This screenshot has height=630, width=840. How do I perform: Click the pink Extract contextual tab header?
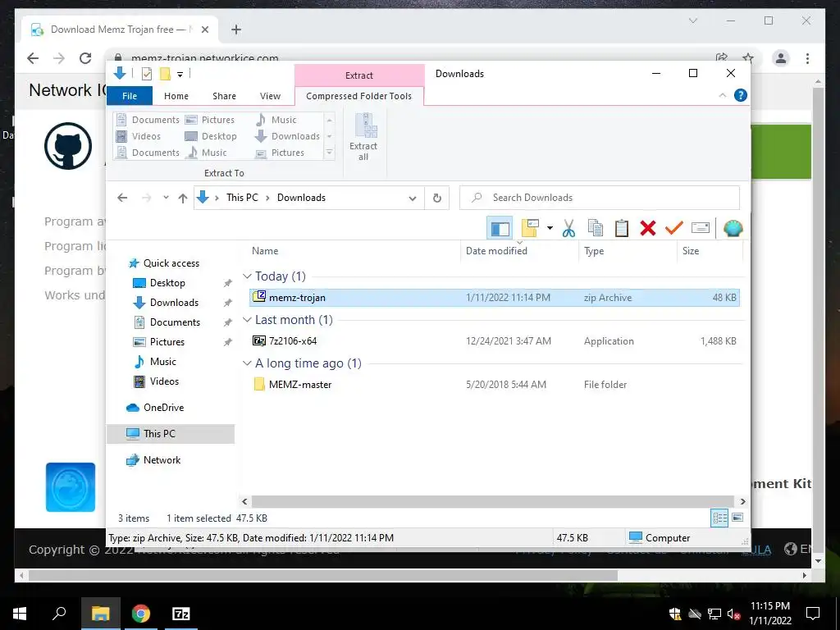(x=359, y=75)
